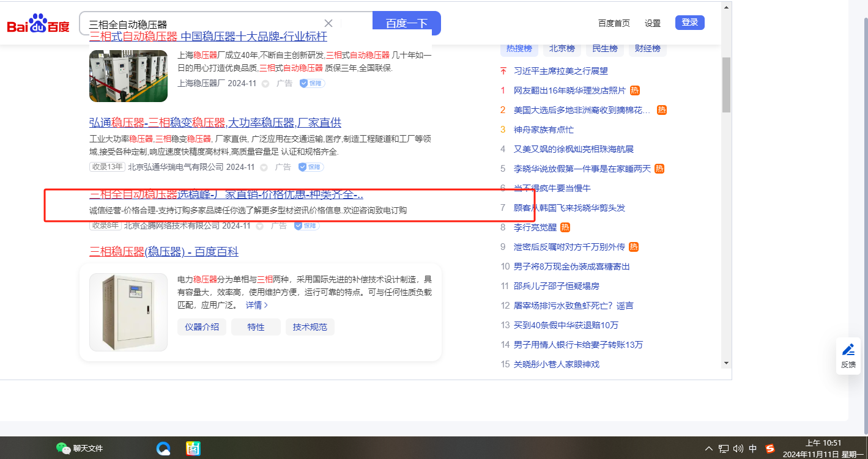Viewport: 868px width, 459px height.
Task: Expand the ad dropdown beside 上海稳压器厂 2024-11
Action: (265, 84)
